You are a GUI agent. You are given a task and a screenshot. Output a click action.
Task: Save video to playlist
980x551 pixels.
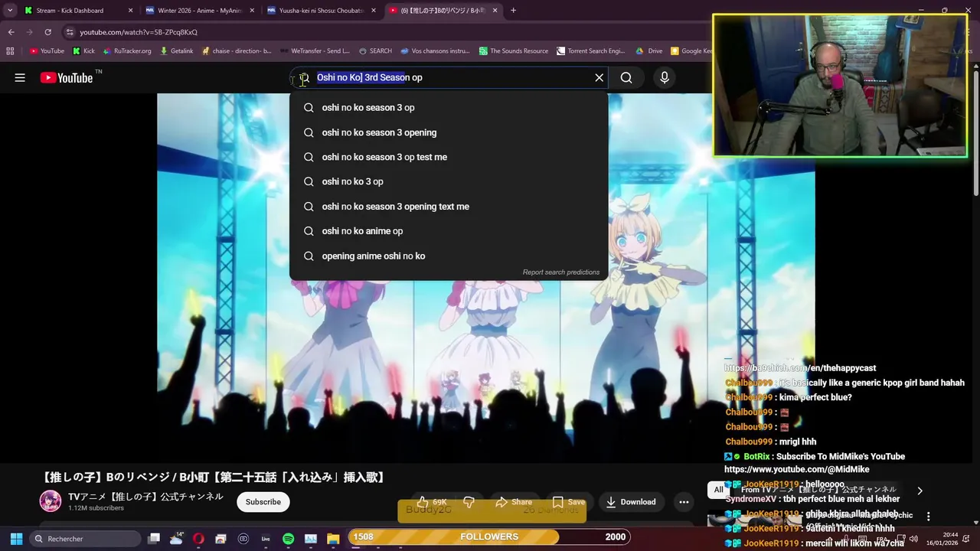pyautogui.click(x=569, y=502)
